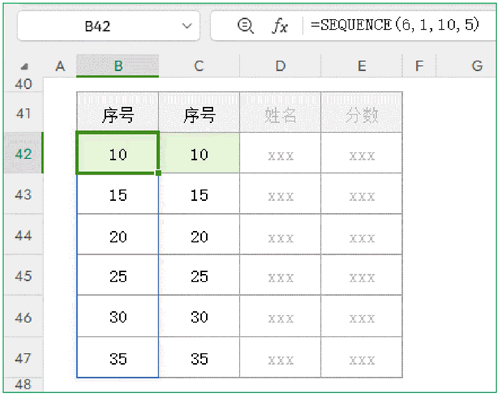
Task: Click fill handle of selected cell B42
Action: 158,173
